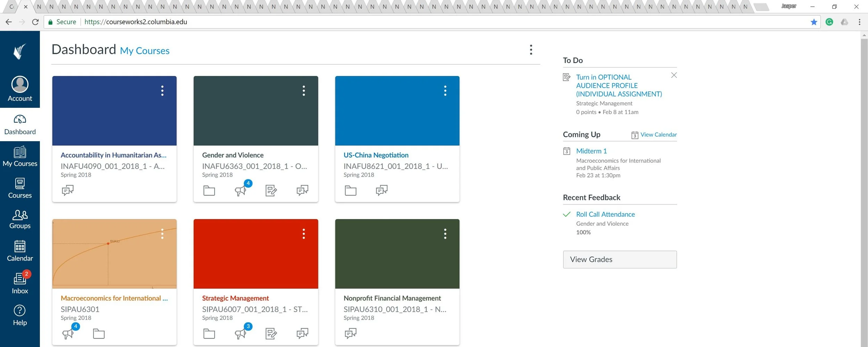Open options menu on Macroeconomics card
Image resolution: width=868 pixels, height=347 pixels.
162,234
